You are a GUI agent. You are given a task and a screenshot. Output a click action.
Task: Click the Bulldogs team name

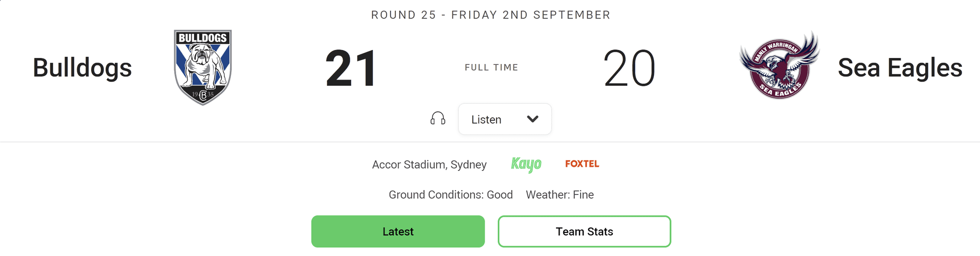pos(82,67)
